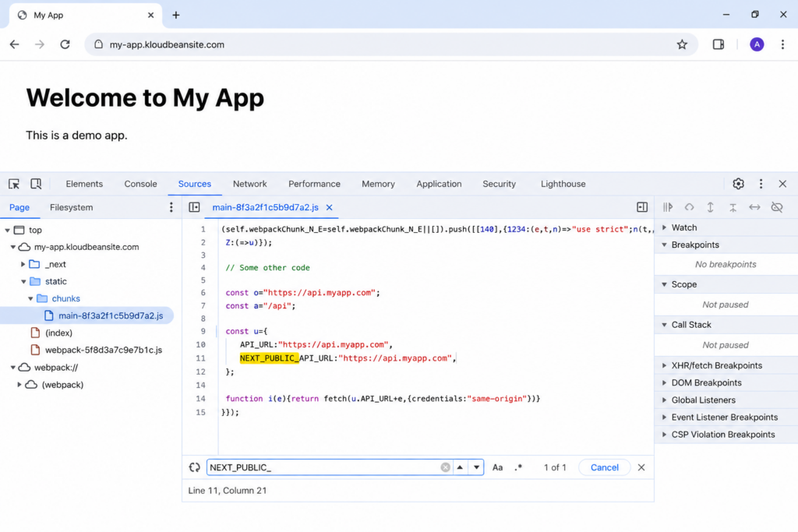Close the find bar
This screenshot has height=532, width=798.
[641, 467]
